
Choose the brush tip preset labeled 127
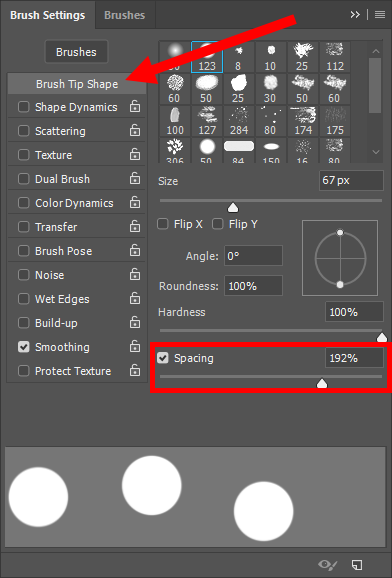pyautogui.click(x=207, y=121)
